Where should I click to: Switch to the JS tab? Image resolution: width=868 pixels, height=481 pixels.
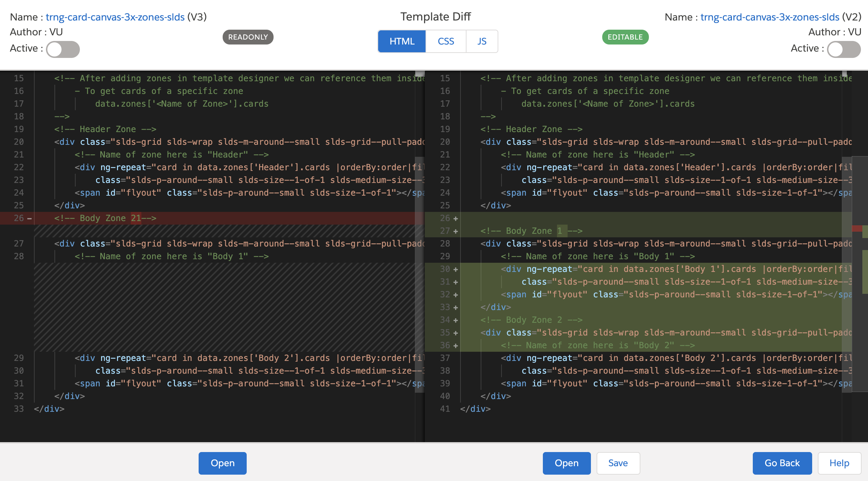(482, 41)
